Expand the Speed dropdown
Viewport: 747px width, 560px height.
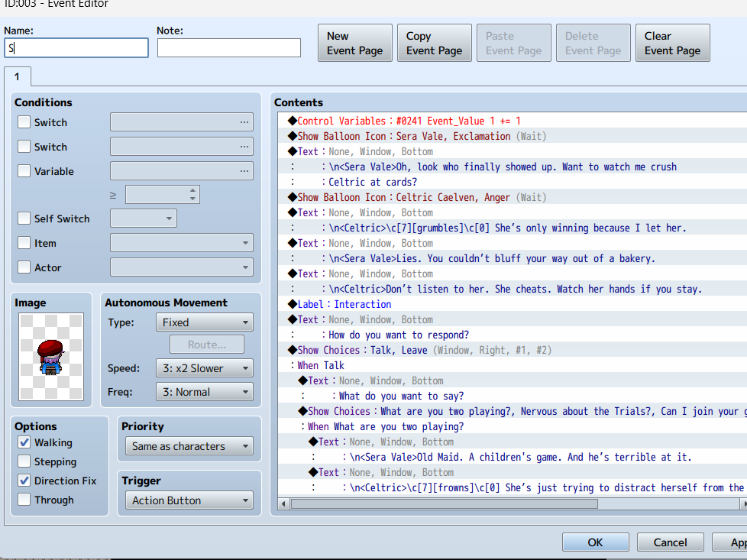point(203,368)
